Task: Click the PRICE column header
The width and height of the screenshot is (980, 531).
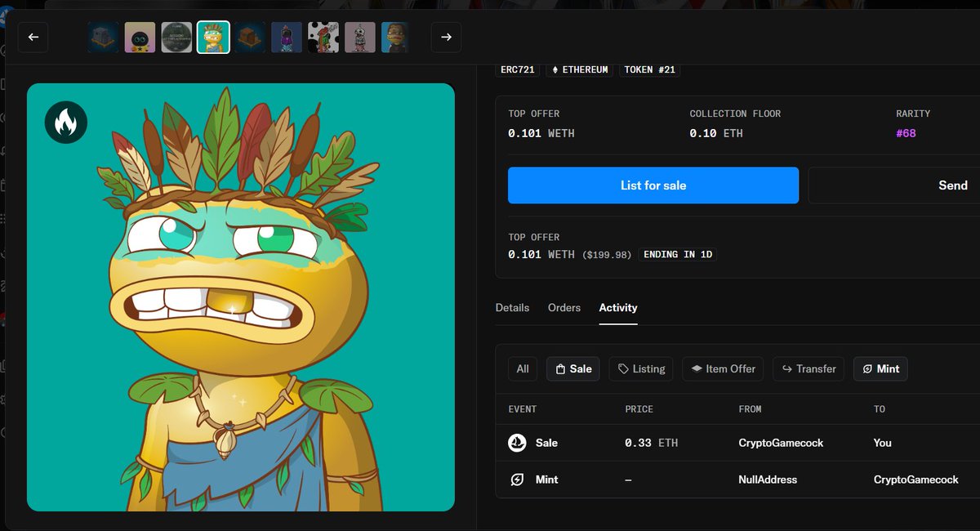Action: pyautogui.click(x=639, y=409)
